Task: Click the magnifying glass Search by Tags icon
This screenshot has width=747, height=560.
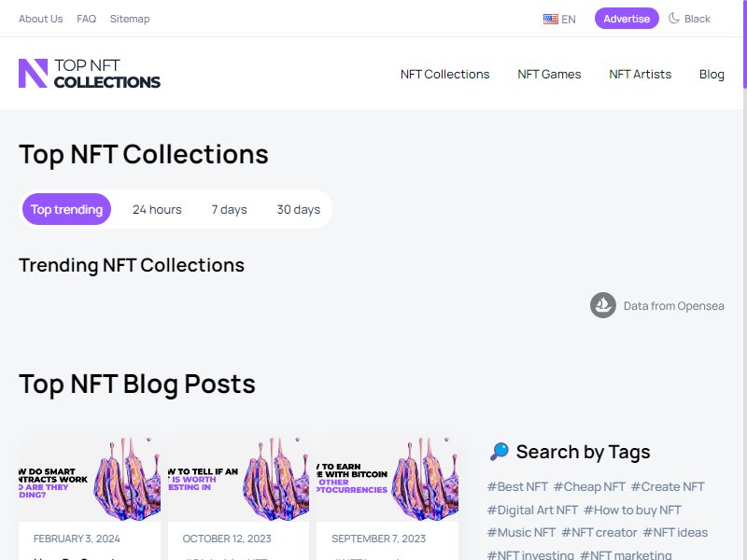Action: (x=500, y=452)
